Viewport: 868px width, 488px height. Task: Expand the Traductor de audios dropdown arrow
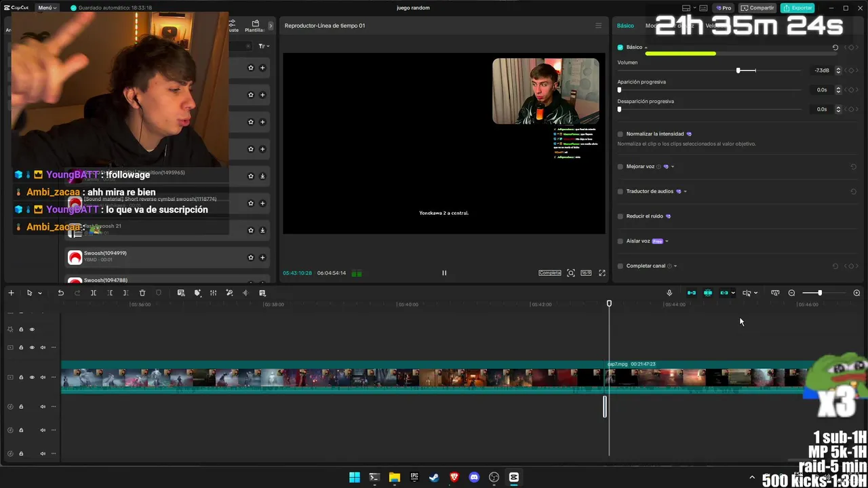(x=685, y=192)
